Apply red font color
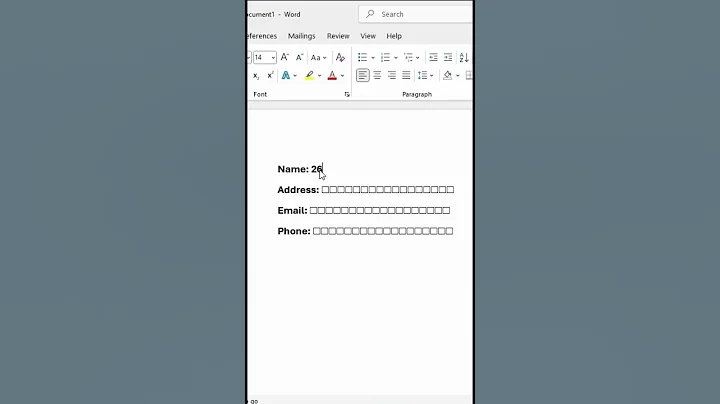Viewport: 720px width, 404px height. click(332, 75)
